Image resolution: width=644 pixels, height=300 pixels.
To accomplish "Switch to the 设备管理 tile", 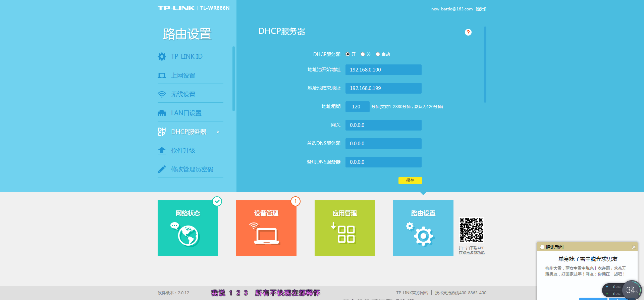I will tap(266, 228).
